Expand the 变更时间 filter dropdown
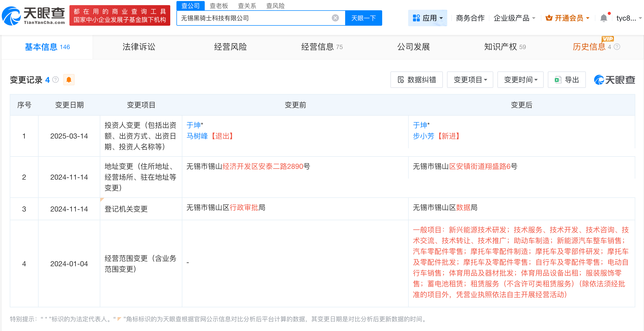The width and height of the screenshot is (644, 331). [520, 80]
